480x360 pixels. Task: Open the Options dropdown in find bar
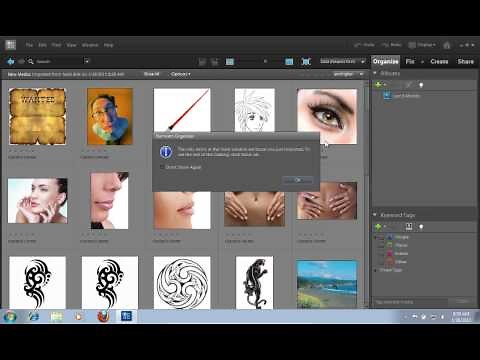click(x=180, y=74)
